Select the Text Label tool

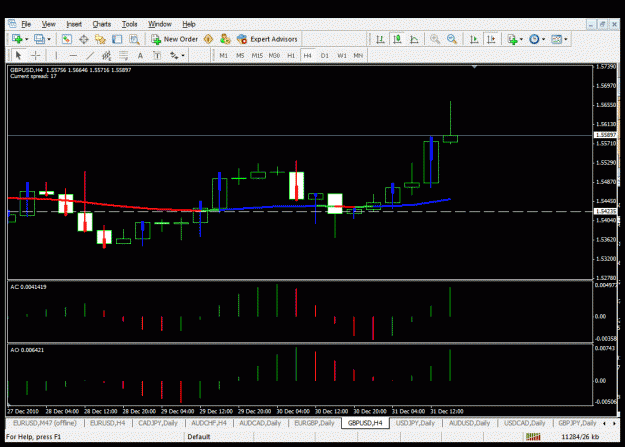(x=157, y=55)
